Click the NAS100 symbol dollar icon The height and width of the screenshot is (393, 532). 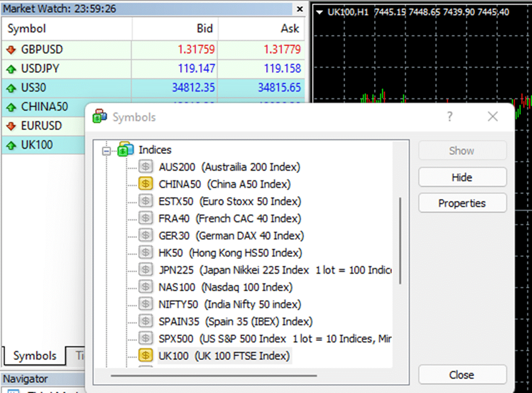pos(146,287)
